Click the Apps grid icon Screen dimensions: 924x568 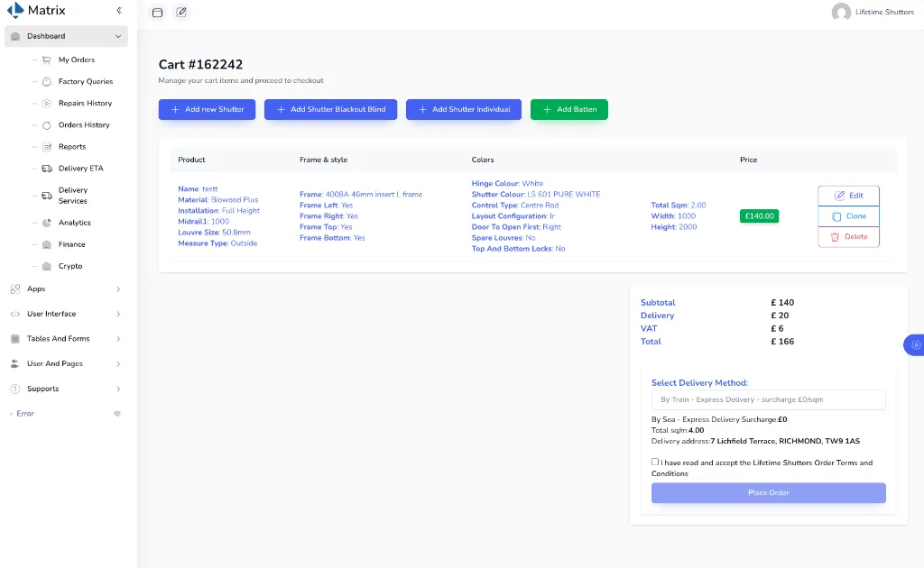pyautogui.click(x=15, y=289)
